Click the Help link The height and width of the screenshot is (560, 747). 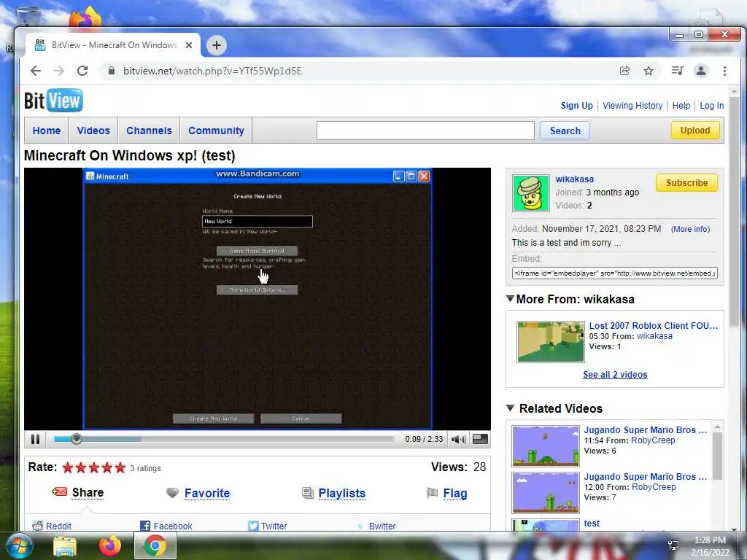[681, 106]
